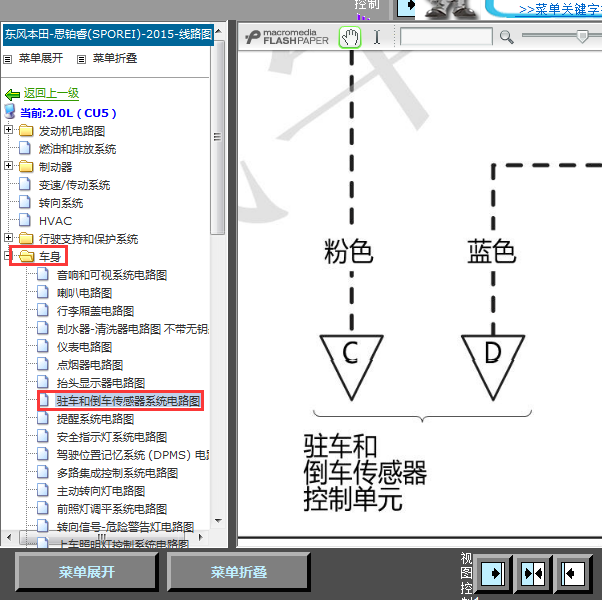Click the small icon beside 菜单展开

(x=8, y=60)
